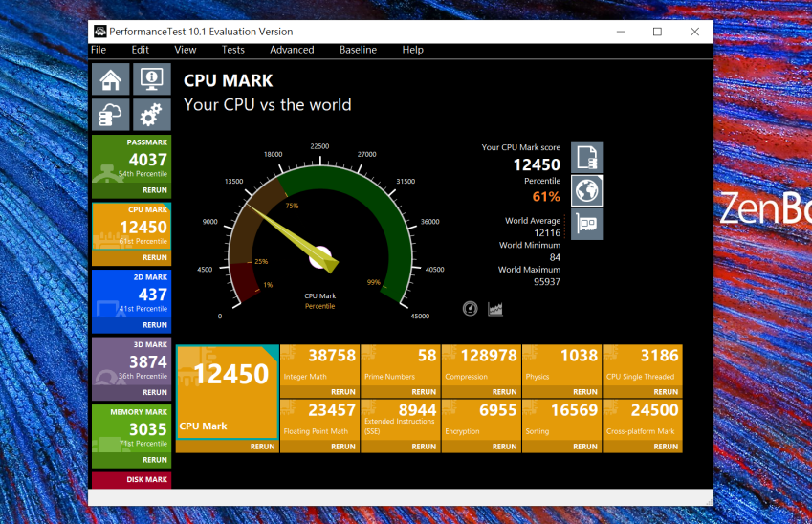Image resolution: width=812 pixels, height=524 pixels.
Task: Open the cloud baseline manager icon
Action: pyautogui.click(x=111, y=115)
